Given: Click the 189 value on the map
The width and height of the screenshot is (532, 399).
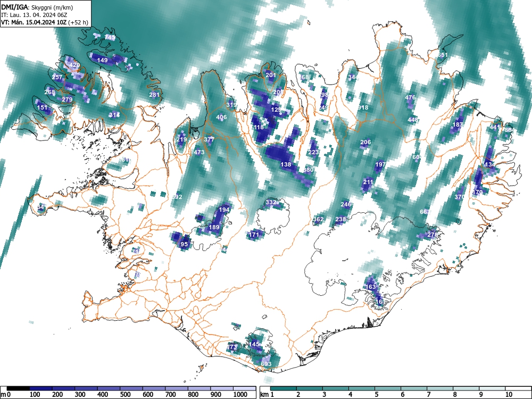Looking at the screenshot, I should (214, 227).
